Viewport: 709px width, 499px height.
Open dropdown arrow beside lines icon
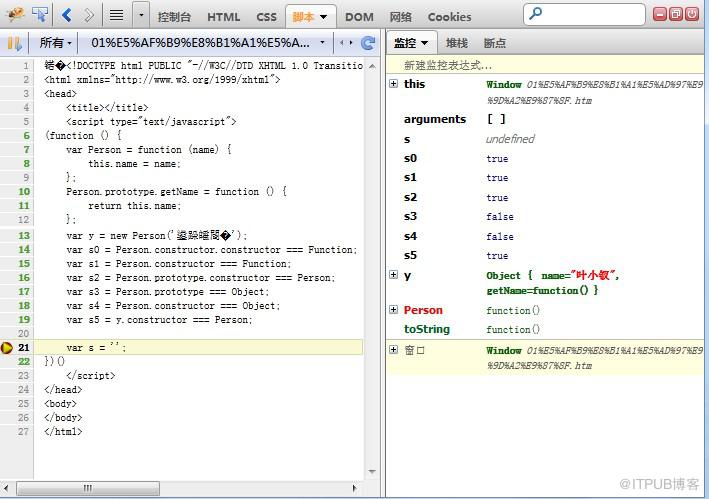click(141, 15)
